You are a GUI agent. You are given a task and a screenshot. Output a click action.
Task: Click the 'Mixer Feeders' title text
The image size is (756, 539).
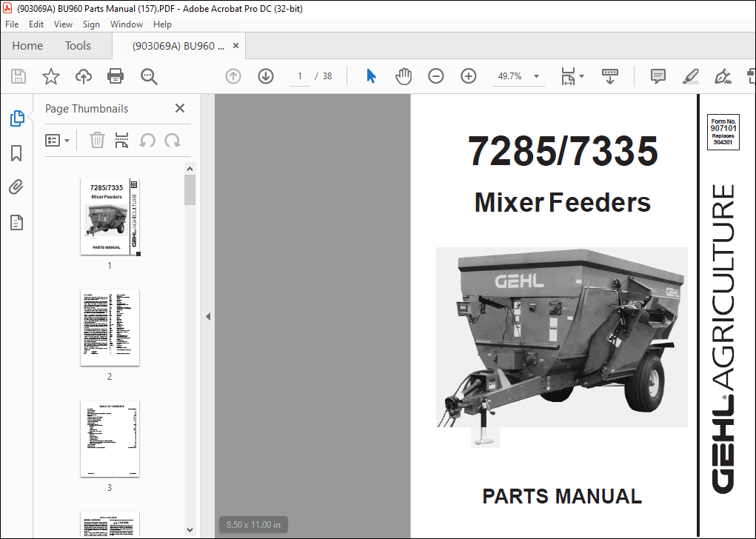(x=563, y=202)
